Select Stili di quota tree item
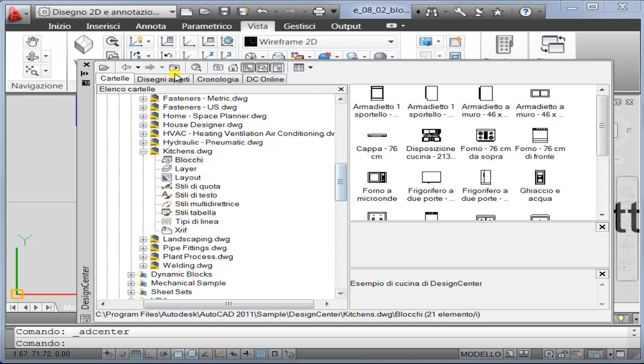The width and height of the screenshot is (644, 364). [198, 187]
